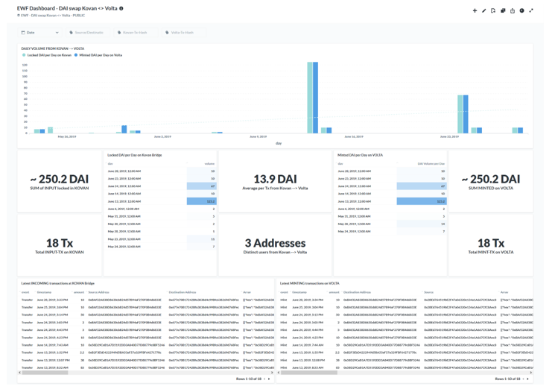
Task: Click the Volta-Tx-Hash filter field
Action: tap(182, 33)
